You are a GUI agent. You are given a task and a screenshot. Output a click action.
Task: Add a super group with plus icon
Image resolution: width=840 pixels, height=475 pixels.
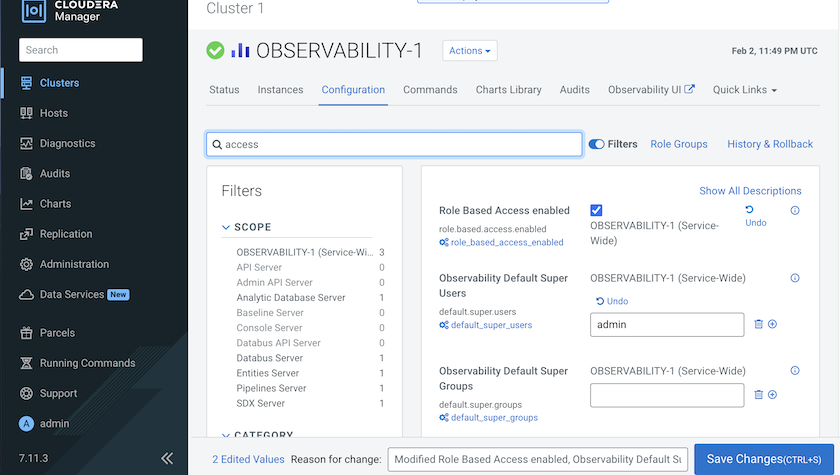772,395
